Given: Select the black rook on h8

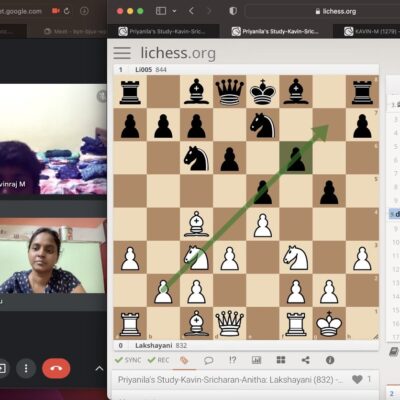Looking at the screenshot, I should [362, 91].
